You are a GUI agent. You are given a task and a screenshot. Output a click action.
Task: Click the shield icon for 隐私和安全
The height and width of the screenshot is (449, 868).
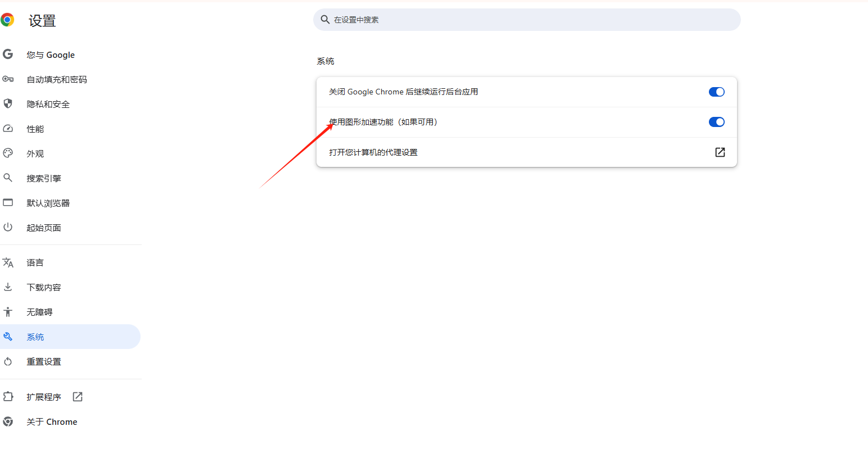pyautogui.click(x=8, y=103)
